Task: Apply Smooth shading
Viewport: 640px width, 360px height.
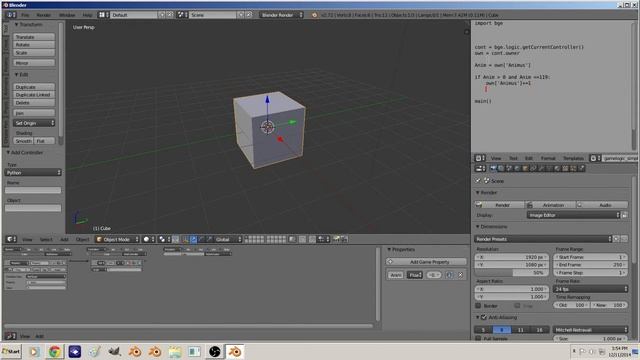Action: 24,141
